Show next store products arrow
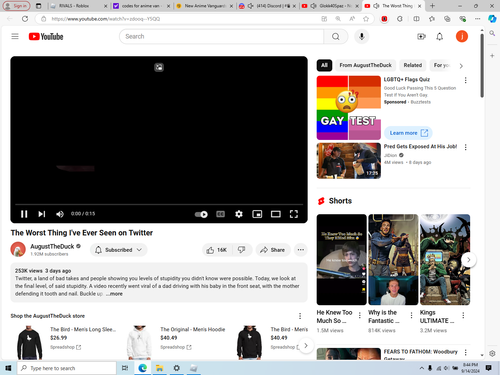This screenshot has height=375, width=500. pyautogui.click(x=306, y=346)
